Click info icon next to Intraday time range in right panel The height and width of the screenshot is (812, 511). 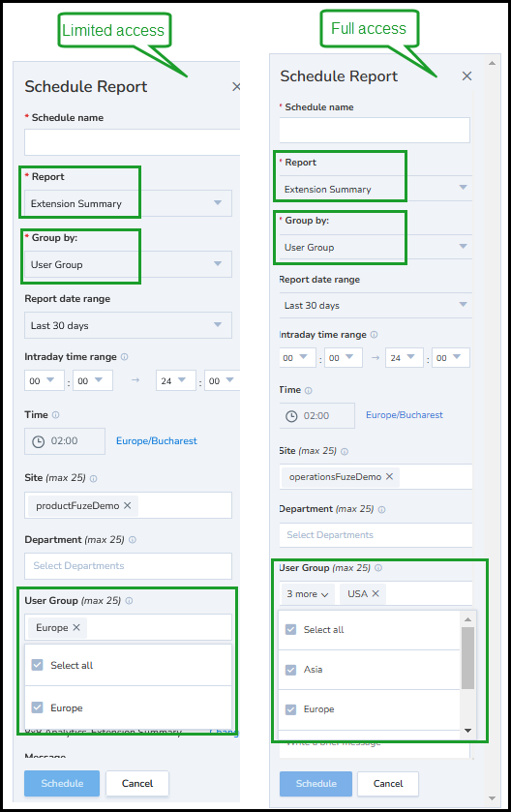(x=374, y=335)
